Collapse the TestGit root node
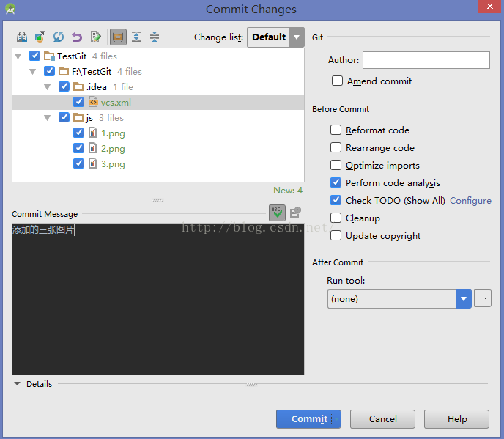The width and height of the screenshot is (504, 439). (x=18, y=56)
